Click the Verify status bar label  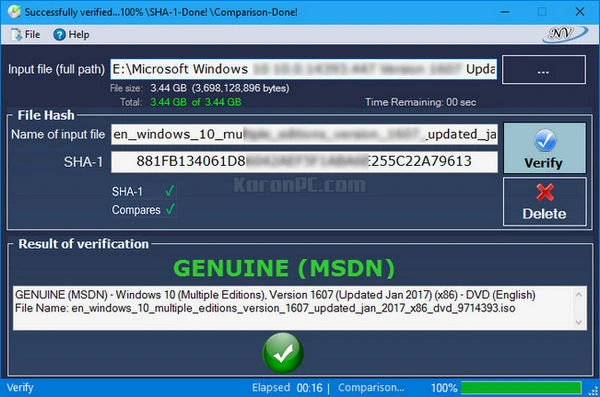[20, 388]
